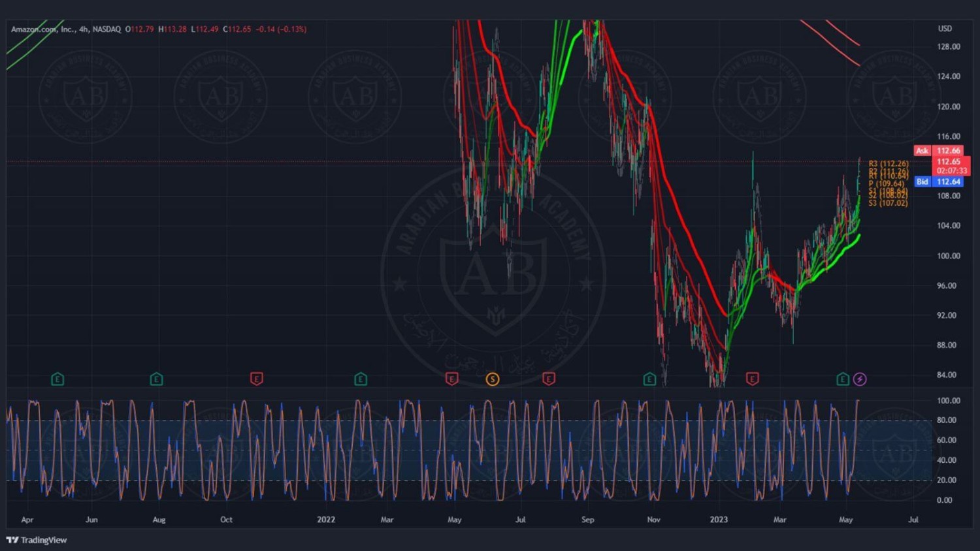Click the green earnings marker above the Aug label
The width and height of the screenshot is (980, 551).
(x=156, y=379)
